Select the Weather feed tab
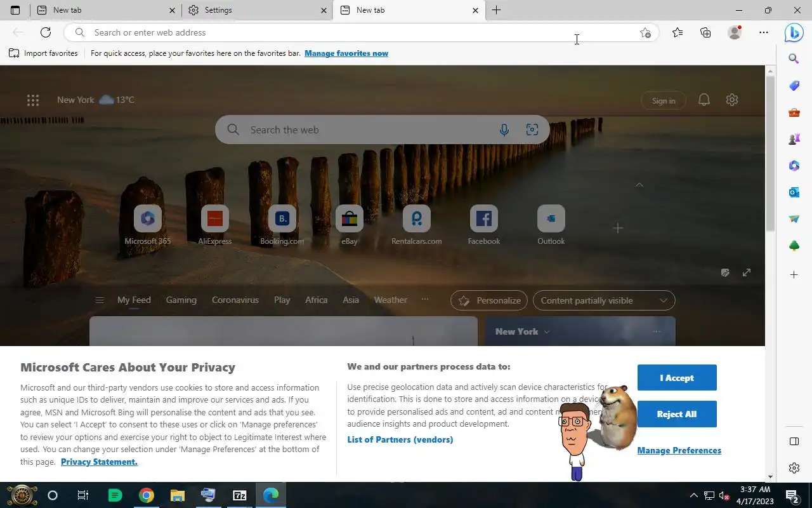Viewport: 812px width, 508px height. point(390,300)
